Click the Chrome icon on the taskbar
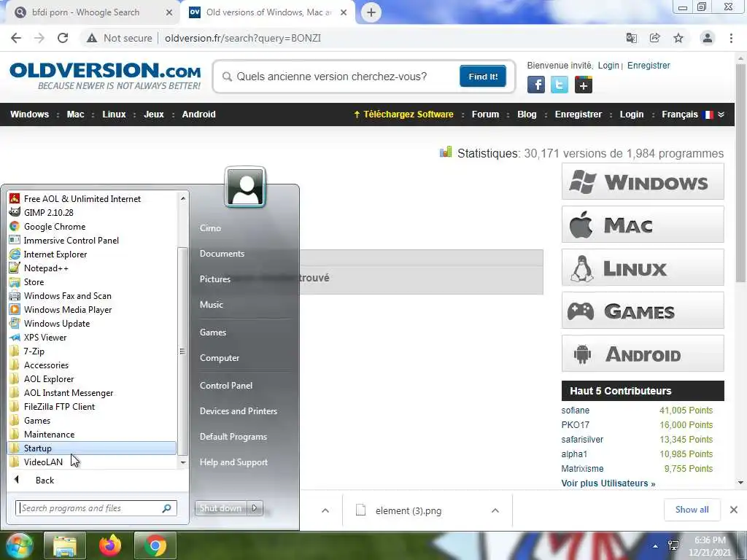Screen dimensions: 747x560 (155, 545)
